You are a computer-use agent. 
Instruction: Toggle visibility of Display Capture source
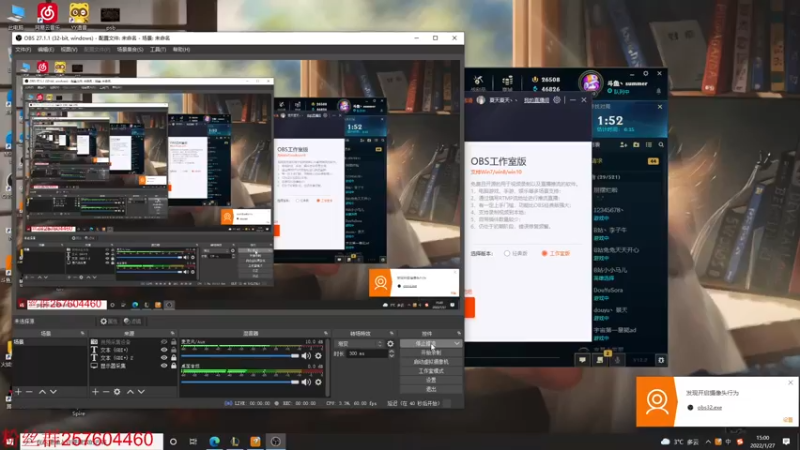click(164, 365)
